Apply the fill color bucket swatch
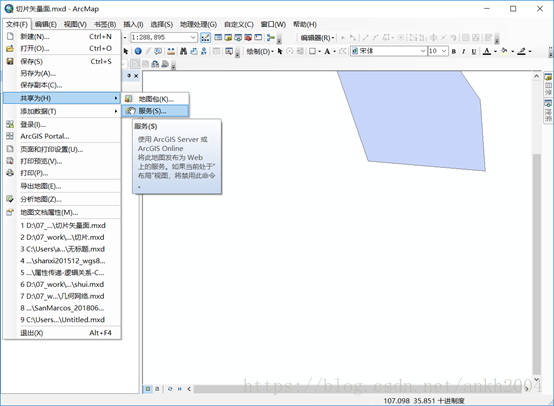The width and height of the screenshot is (554, 406). click(505, 51)
